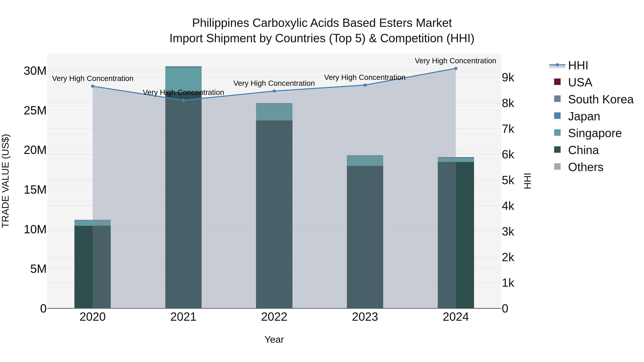
Task: Click the China dark green legend swatch
Action: point(557,149)
